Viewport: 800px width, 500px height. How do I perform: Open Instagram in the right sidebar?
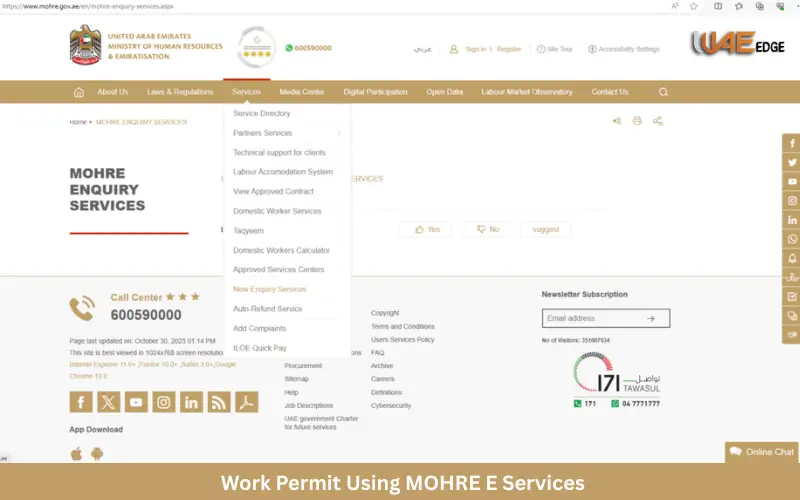[792, 201]
